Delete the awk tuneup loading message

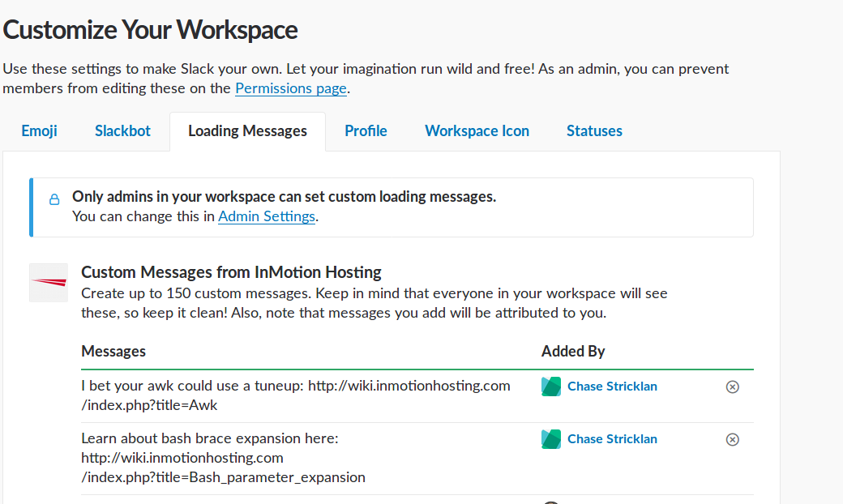click(x=732, y=387)
